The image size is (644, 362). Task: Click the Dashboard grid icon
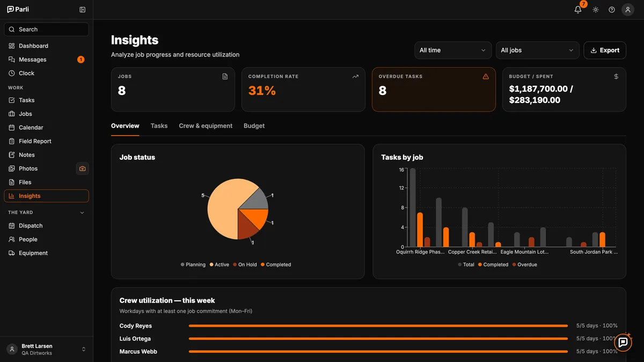coord(12,46)
